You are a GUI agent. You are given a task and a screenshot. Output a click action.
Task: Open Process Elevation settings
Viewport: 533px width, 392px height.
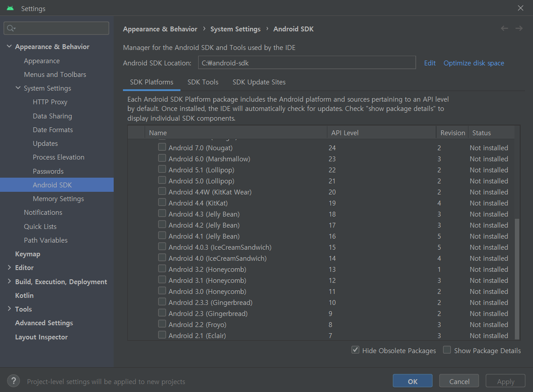point(58,157)
